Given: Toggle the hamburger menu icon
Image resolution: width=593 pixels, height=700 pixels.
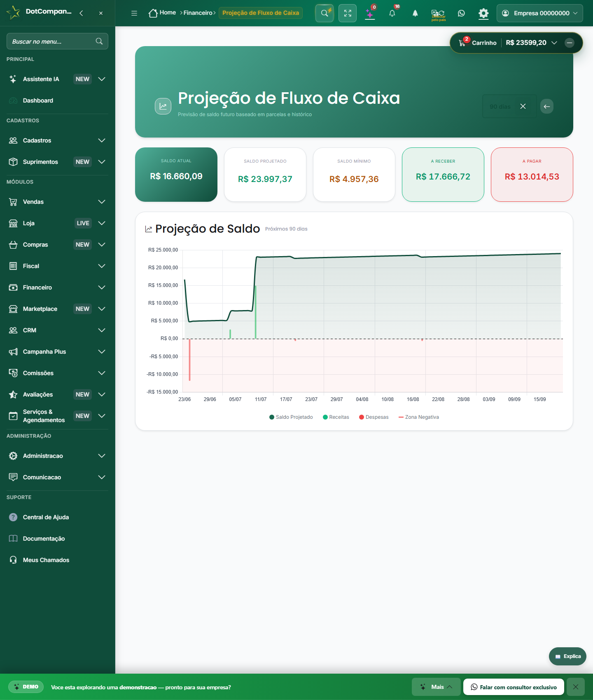Looking at the screenshot, I should [x=134, y=13].
